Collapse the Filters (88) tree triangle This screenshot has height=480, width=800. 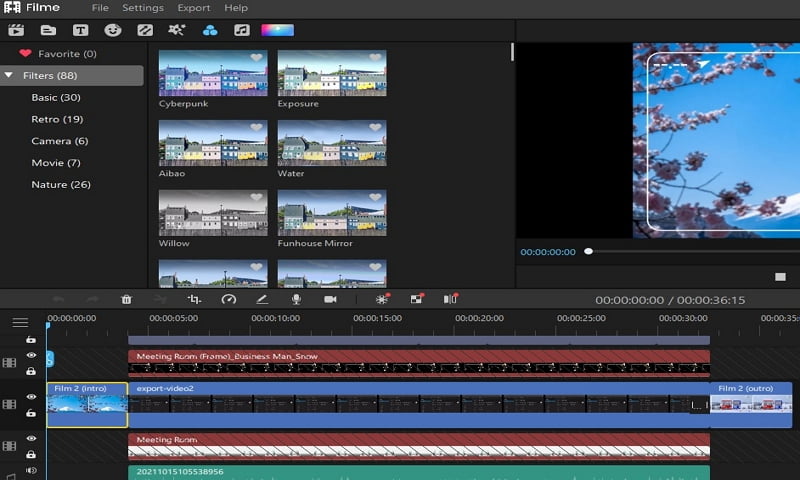click(8, 75)
